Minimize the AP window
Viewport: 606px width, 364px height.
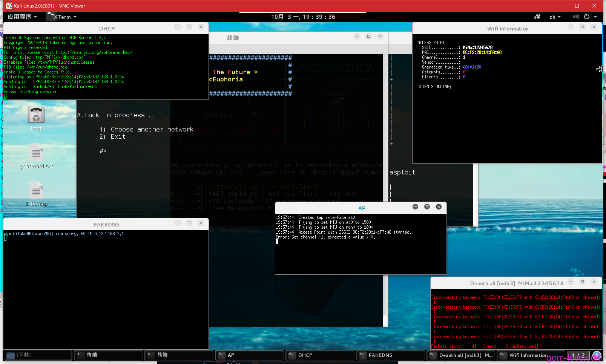(x=415, y=207)
